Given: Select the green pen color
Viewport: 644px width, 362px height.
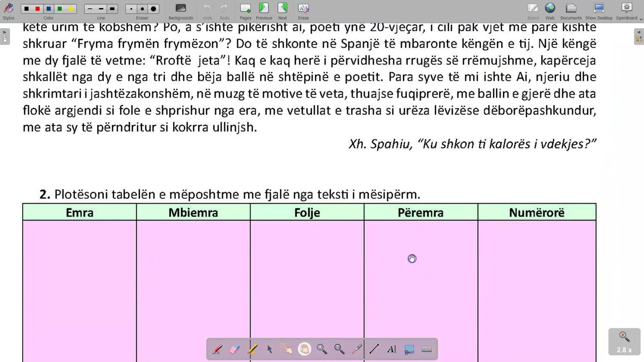Looking at the screenshot, I should 59,9.
